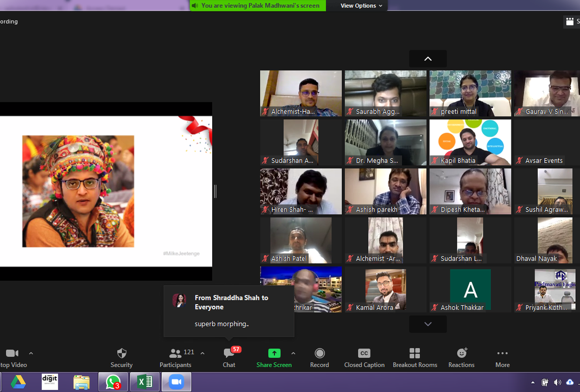This screenshot has width=580, height=392.
Task: Open the Chat panel
Action: coord(229,354)
